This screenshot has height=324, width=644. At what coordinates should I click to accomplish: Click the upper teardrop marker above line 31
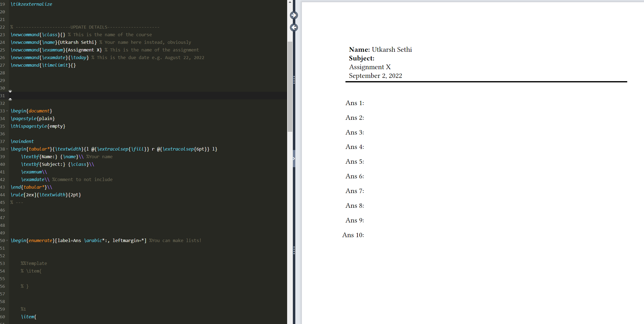click(x=10, y=91)
